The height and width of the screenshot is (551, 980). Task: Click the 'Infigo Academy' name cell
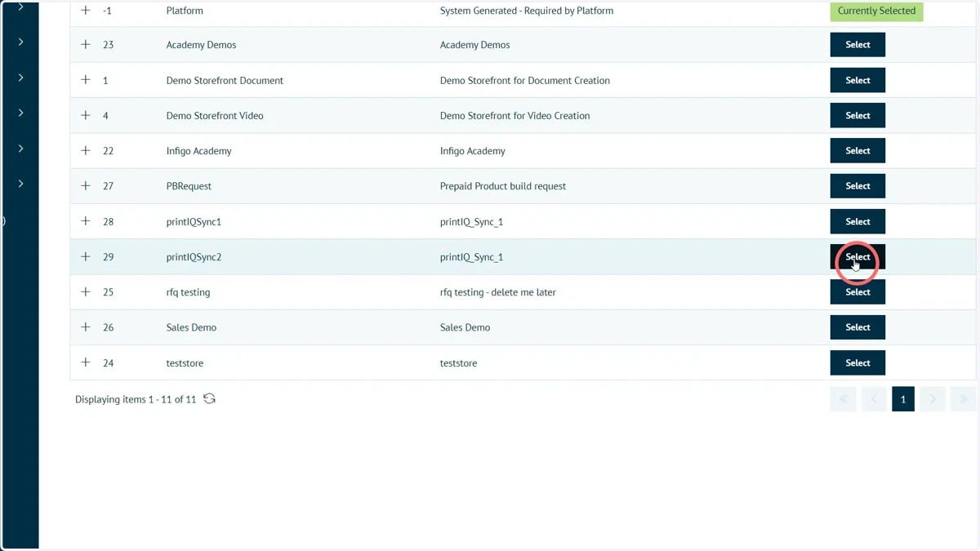[x=198, y=150]
